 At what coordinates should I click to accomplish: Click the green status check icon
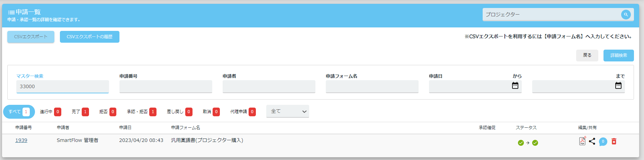tap(521, 143)
